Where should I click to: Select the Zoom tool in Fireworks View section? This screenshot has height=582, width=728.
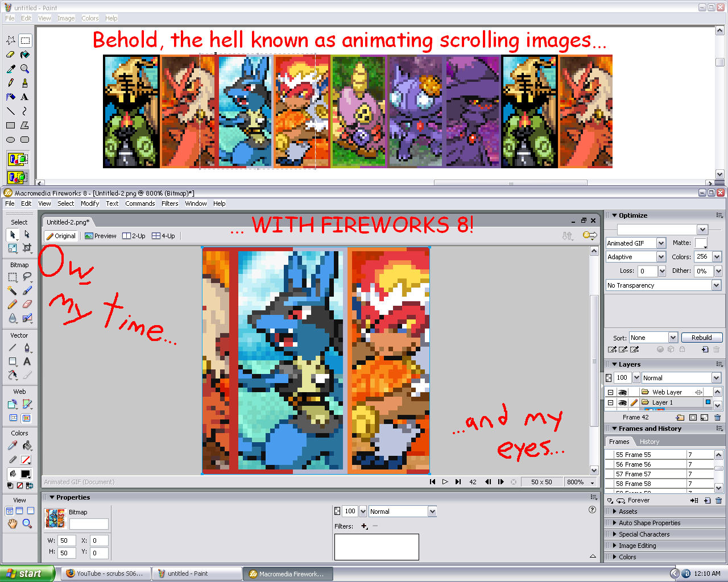click(x=27, y=523)
